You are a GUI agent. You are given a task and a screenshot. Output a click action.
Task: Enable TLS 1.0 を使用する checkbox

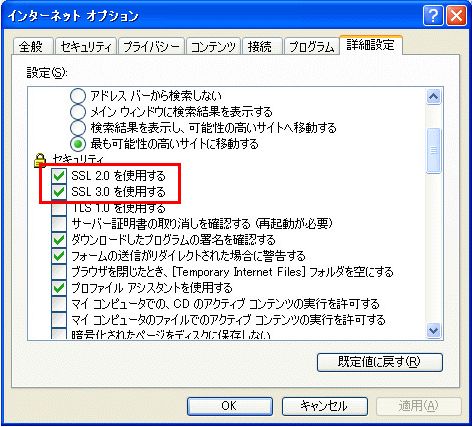[59, 208]
